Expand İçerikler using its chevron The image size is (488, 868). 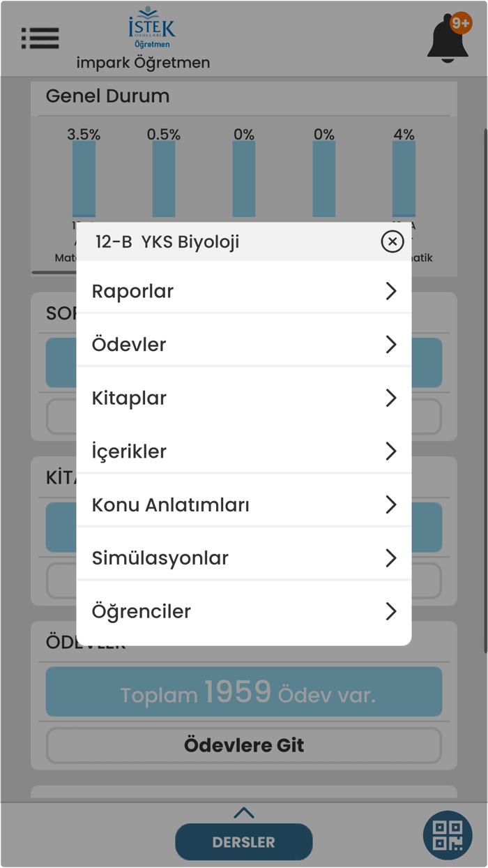coord(390,451)
